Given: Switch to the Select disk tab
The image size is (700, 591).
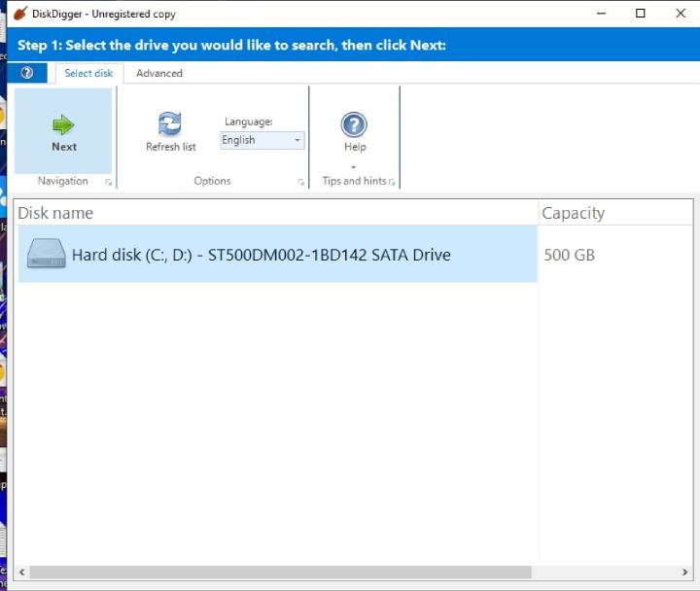Looking at the screenshot, I should (88, 73).
